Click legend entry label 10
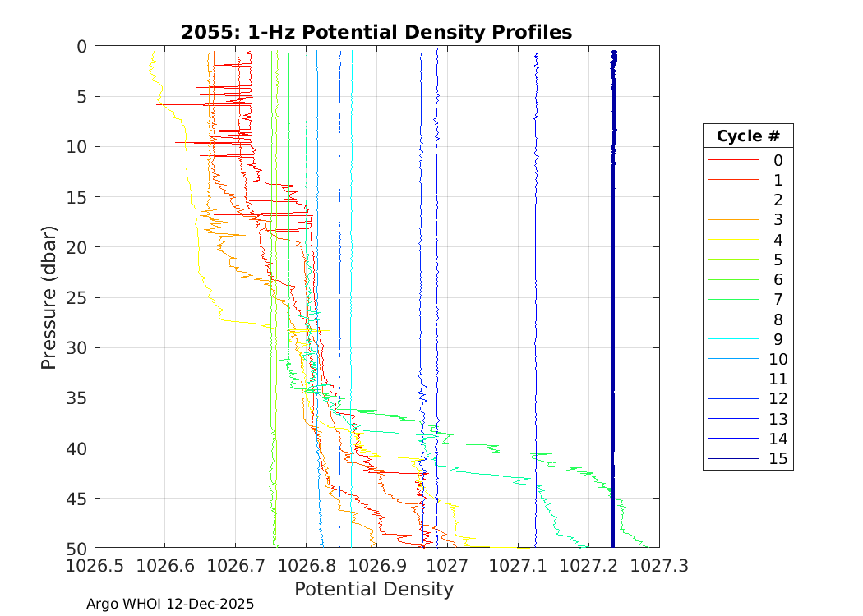863x616 pixels. coord(778,359)
